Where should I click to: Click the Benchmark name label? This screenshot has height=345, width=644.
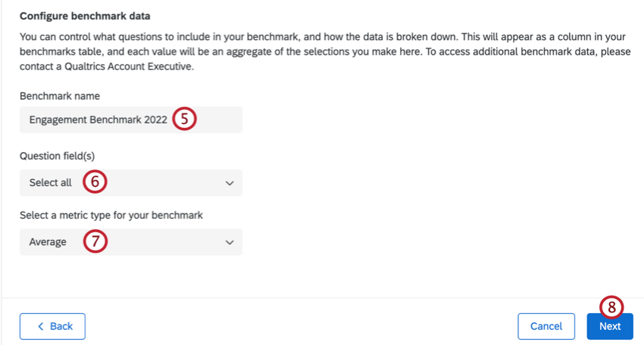(60, 95)
